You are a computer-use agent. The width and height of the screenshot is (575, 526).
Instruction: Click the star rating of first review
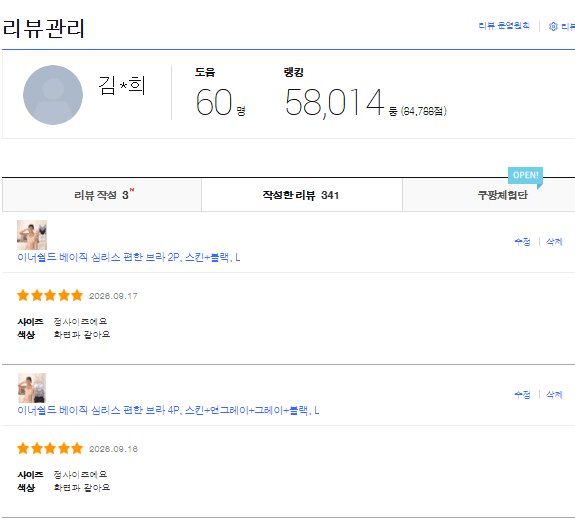click(50, 295)
